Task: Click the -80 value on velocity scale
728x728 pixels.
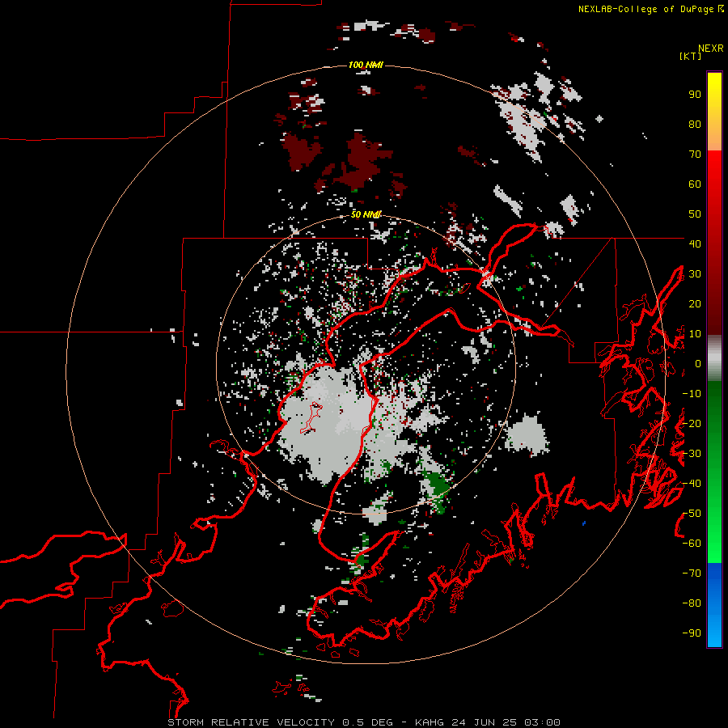Action: click(692, 603)
